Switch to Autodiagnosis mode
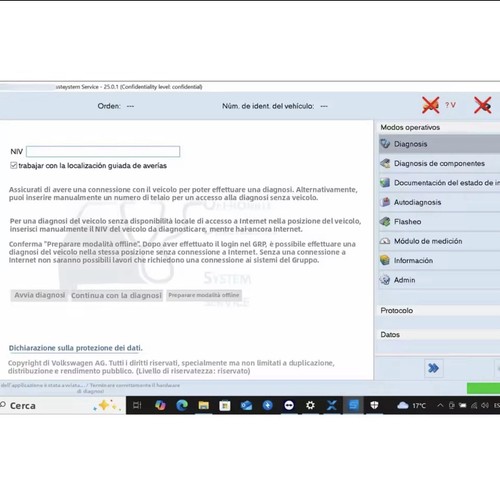The width and height of the screenshot is (500, 494). click(x=439, y=202)
